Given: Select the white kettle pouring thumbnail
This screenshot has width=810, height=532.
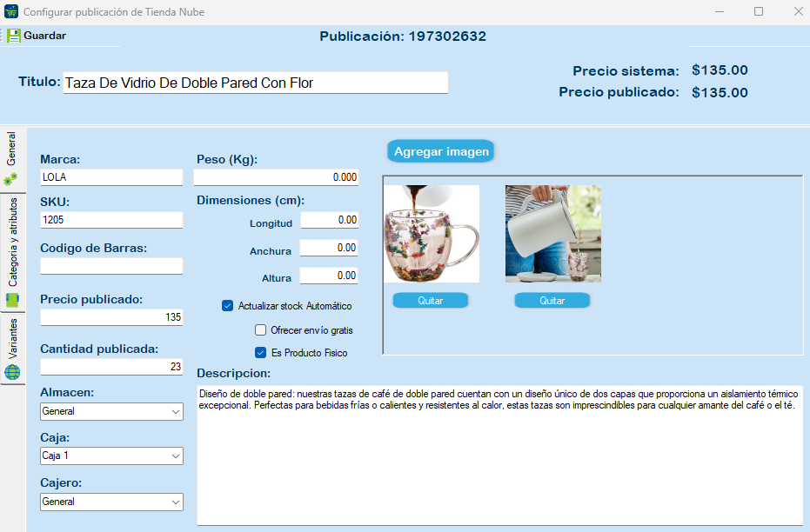Looking at the screenshot, I should click(x=552, y=234).
